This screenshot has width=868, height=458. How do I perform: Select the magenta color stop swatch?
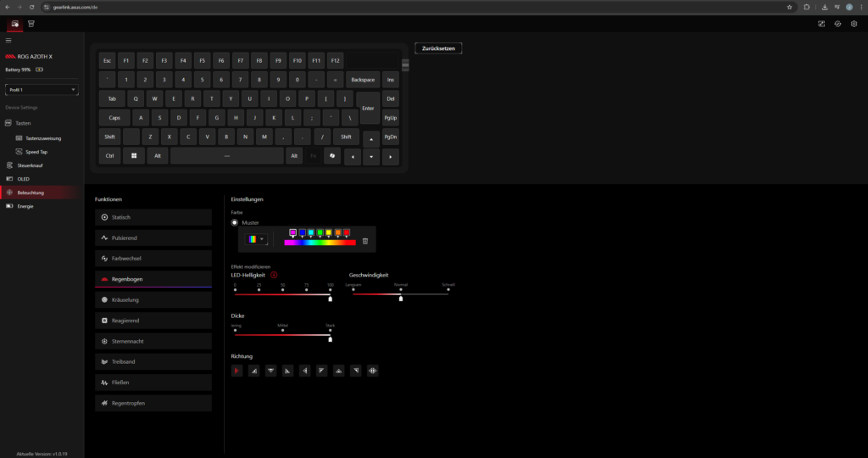[x=292, y=233]
